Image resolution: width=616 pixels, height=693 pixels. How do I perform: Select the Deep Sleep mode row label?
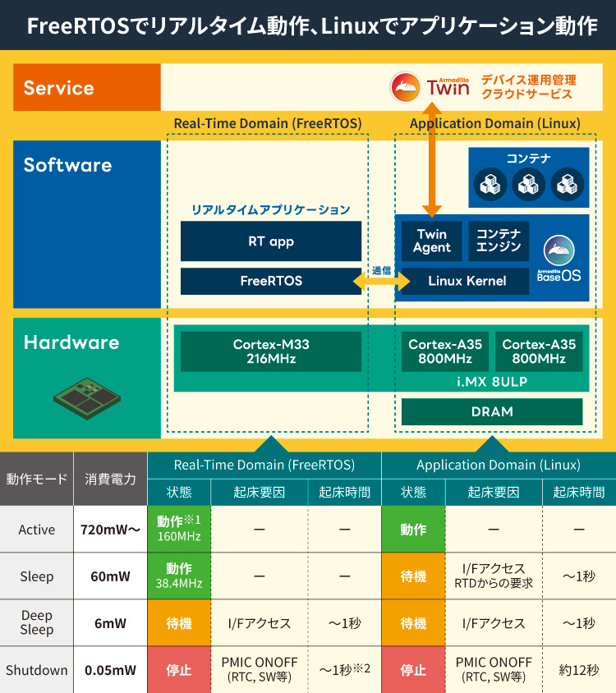coord(37,622)
